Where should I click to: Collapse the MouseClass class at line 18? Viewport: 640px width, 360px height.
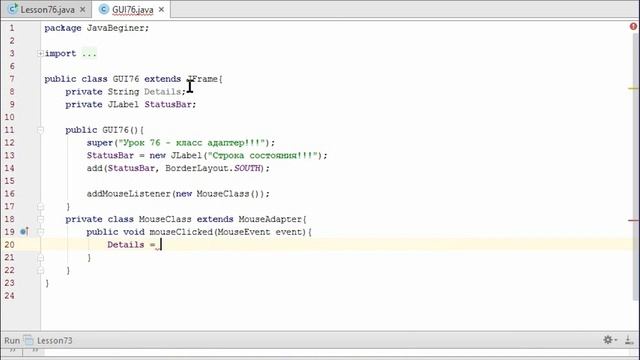40,219
